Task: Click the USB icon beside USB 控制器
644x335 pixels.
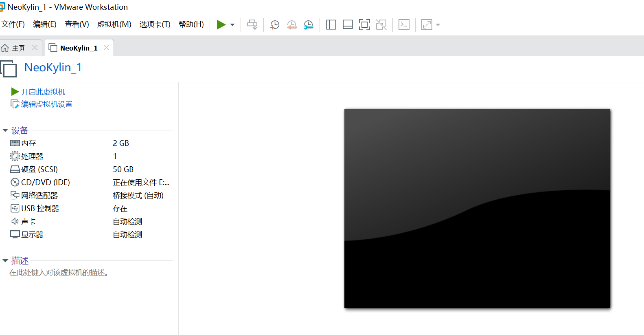Action: [x=15, y=208]
